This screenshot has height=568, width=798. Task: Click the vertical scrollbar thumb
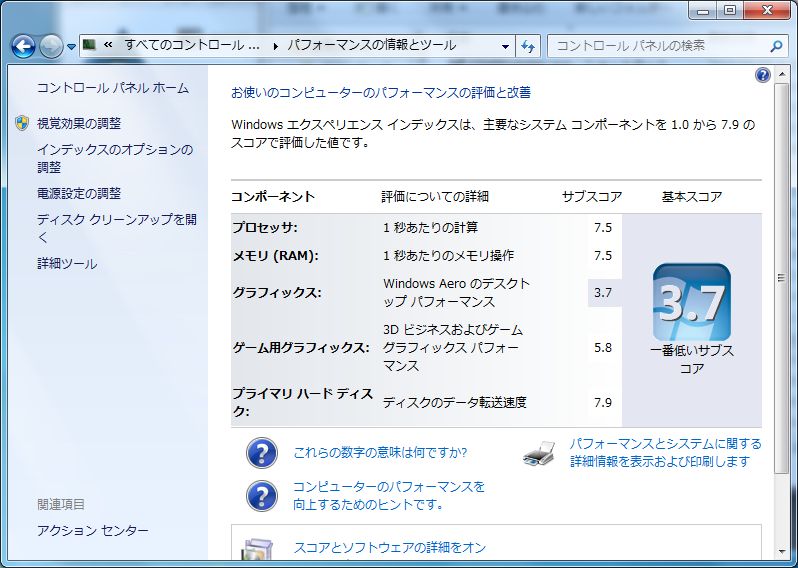point(781,277)
